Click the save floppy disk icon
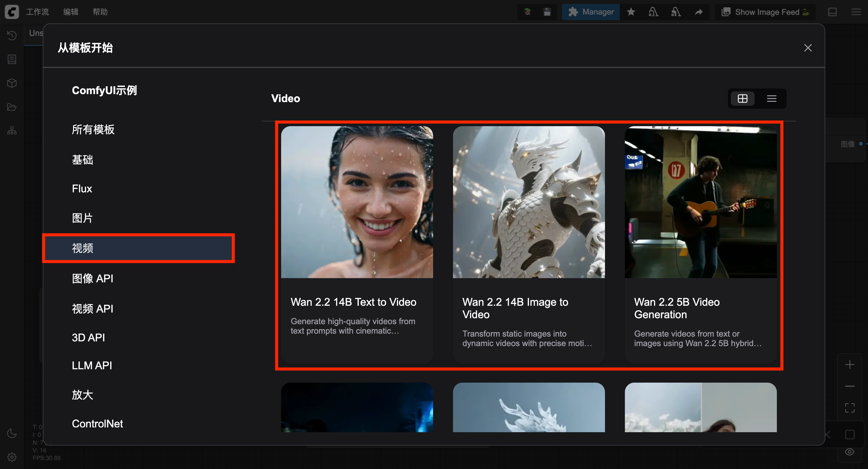Image resolution: width=868 pixels, height=469 pixels. point(547,12)
